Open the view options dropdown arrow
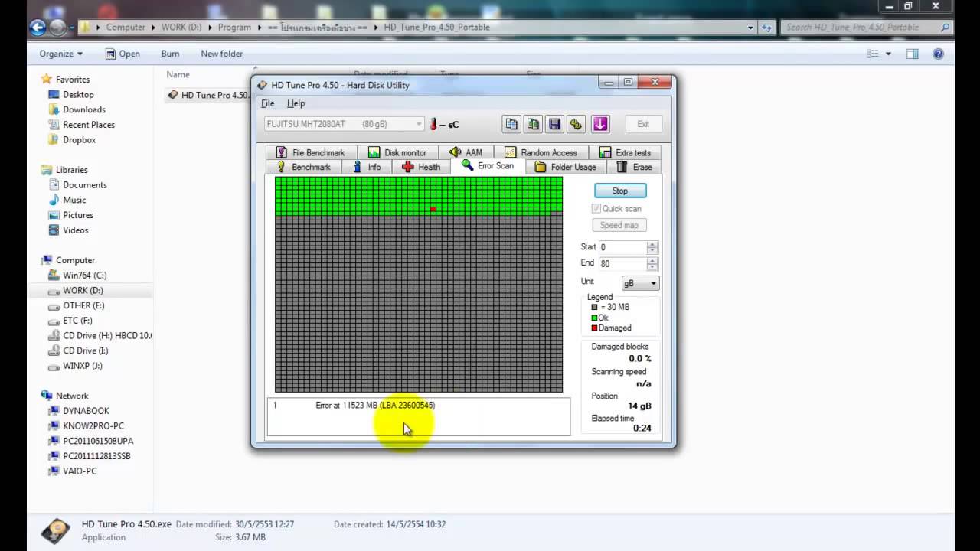The image size is (980, 551). pyautogui.click(x=888, y=54)
